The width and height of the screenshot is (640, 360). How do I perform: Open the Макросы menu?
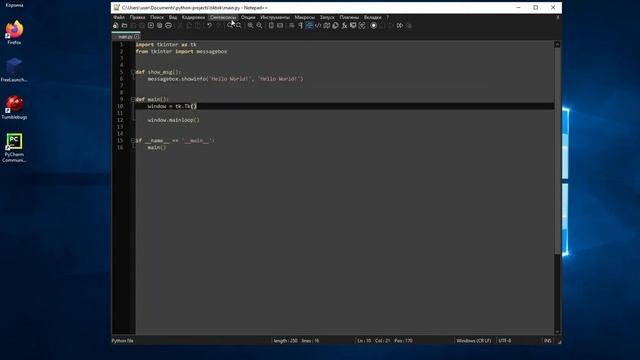tap(304, 17)
